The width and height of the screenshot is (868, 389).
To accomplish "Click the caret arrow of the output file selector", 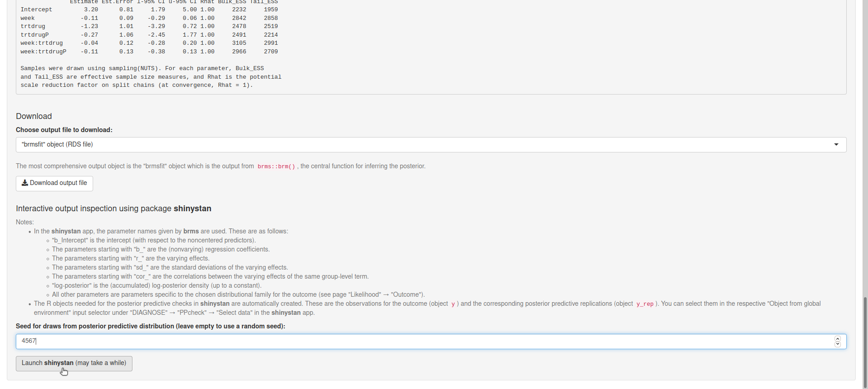I will tap(836, 145).
